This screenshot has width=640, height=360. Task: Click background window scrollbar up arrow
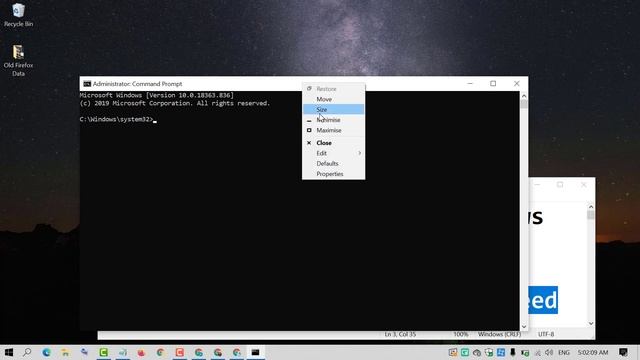591,207
